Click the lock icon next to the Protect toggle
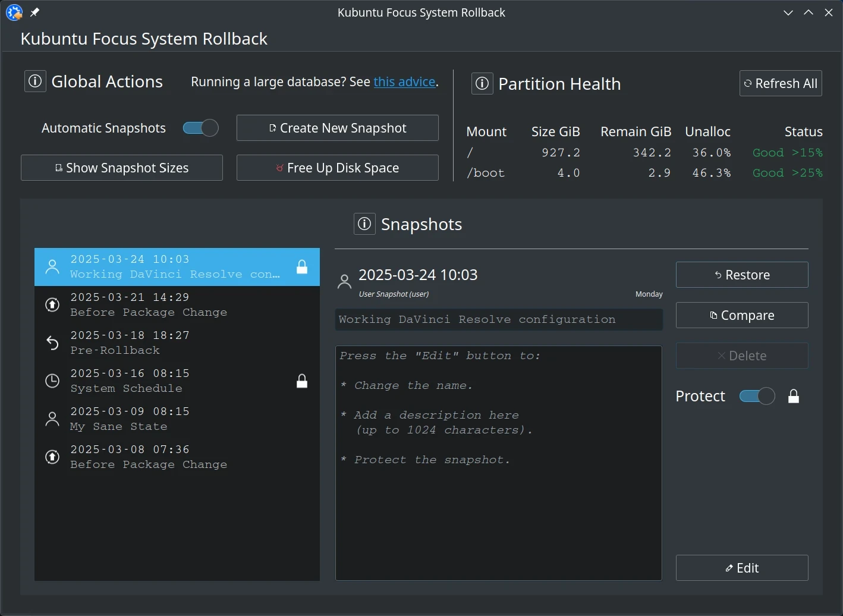Image resolution: width=843 pixels, height=616 pixels. tap(794, 395)
